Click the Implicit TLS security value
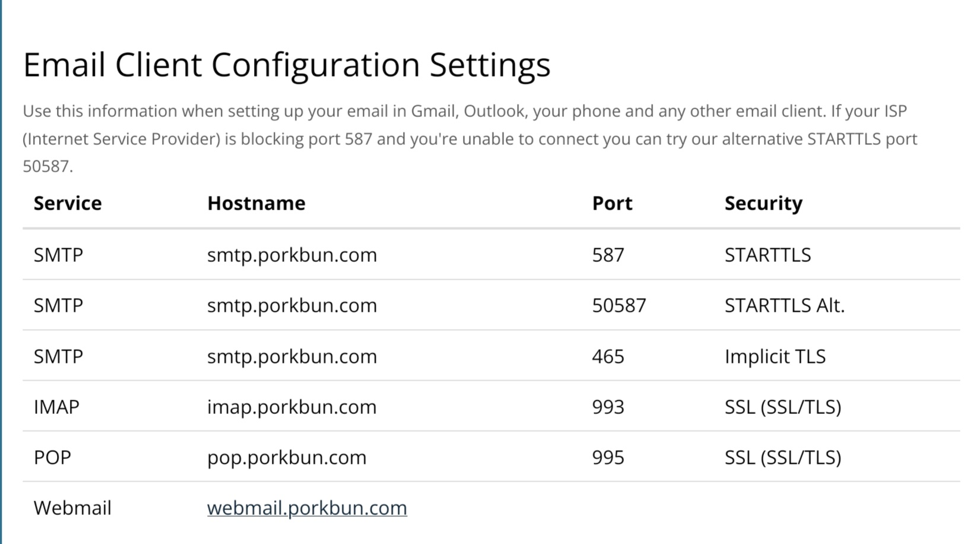 click(775, 356)
